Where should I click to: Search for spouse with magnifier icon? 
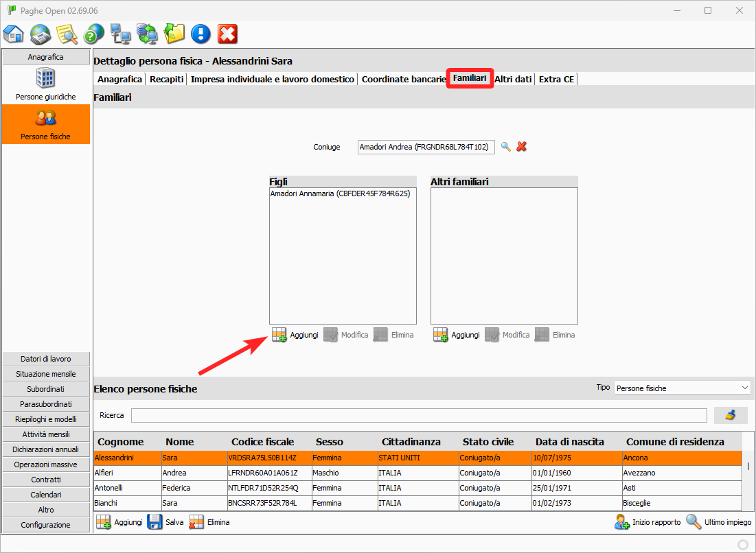tap(506, 147)
